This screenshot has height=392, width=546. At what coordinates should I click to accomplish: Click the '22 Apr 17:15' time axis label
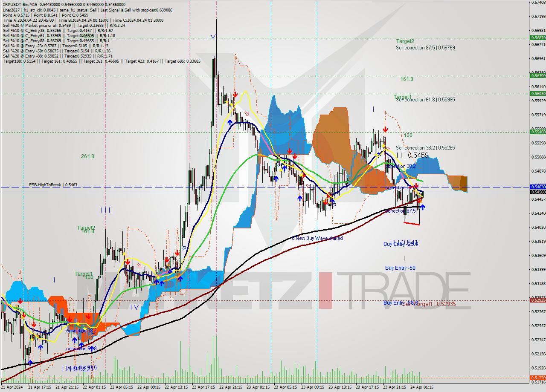coord(203,387)
